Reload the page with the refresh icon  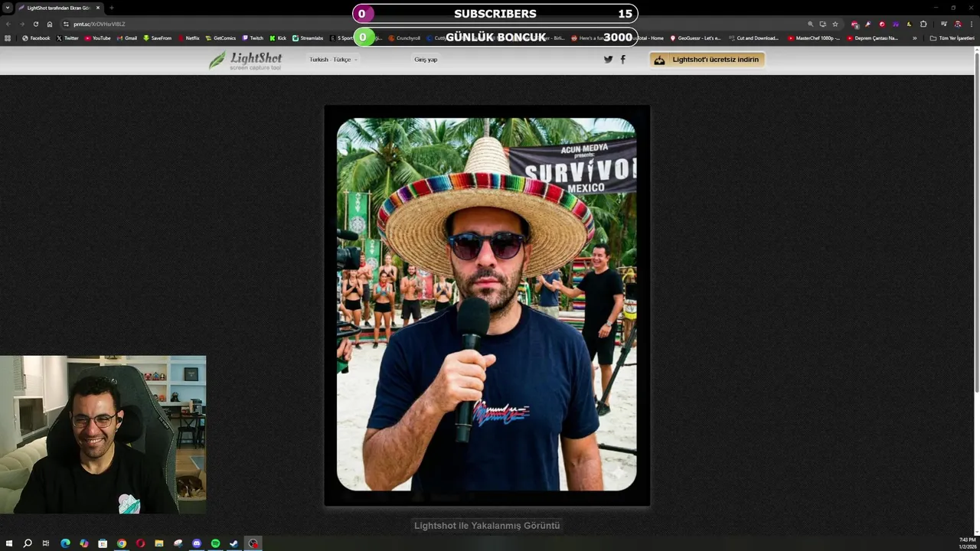(x=35, y=24)
